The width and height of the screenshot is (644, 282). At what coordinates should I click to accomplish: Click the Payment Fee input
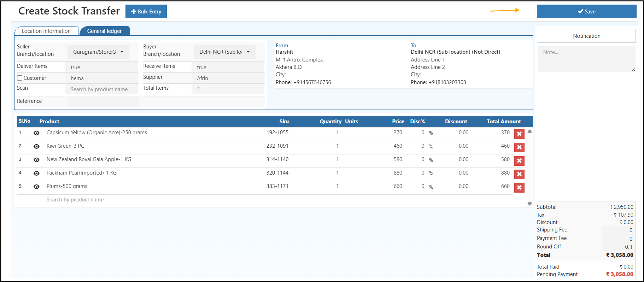(619, 239)
